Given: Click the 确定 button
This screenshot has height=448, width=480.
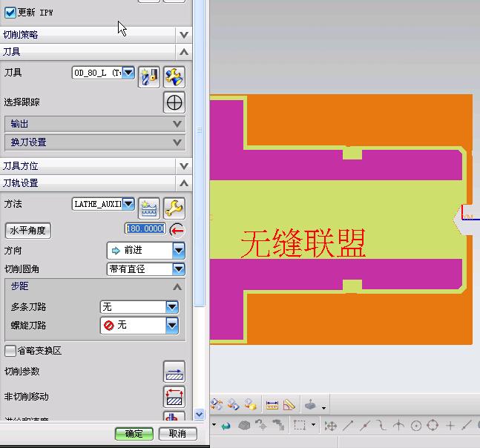Looking at the screenshot, I should tap(134, 434).
